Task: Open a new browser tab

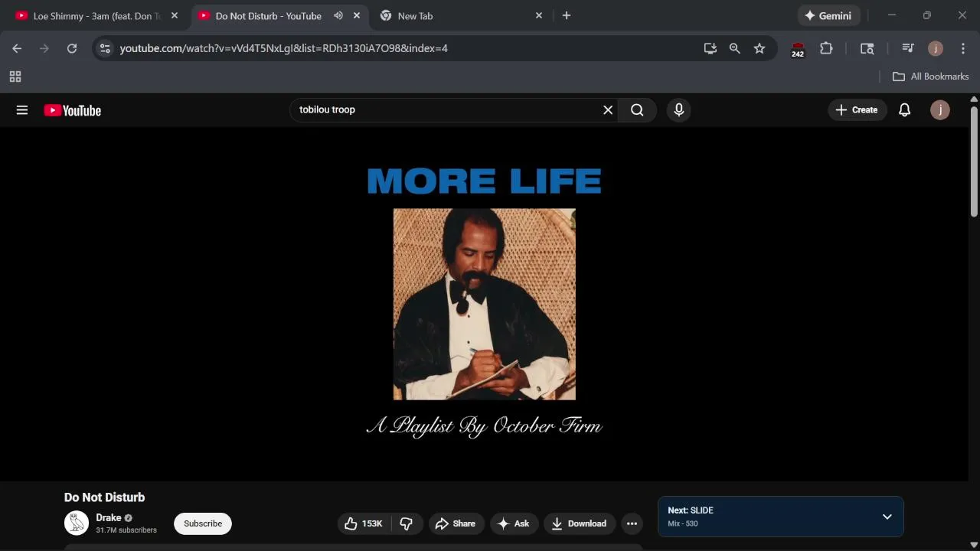Action: (x=567, y=15)
